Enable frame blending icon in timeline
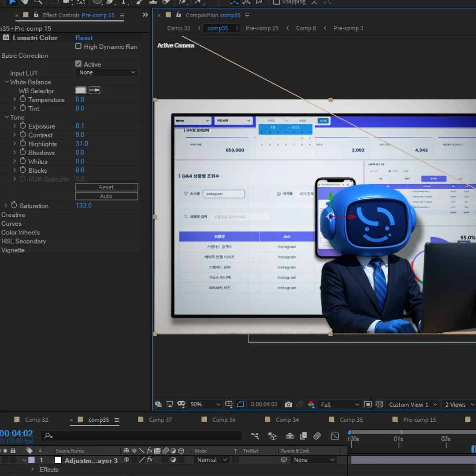Screen dimensions: 476x476 [x=303, y=436]
